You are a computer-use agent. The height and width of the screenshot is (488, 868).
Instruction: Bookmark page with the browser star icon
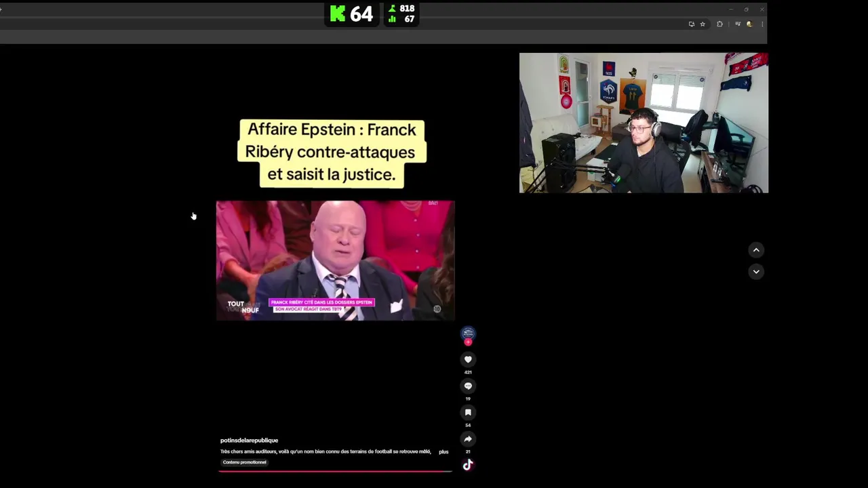coord(703,24)
